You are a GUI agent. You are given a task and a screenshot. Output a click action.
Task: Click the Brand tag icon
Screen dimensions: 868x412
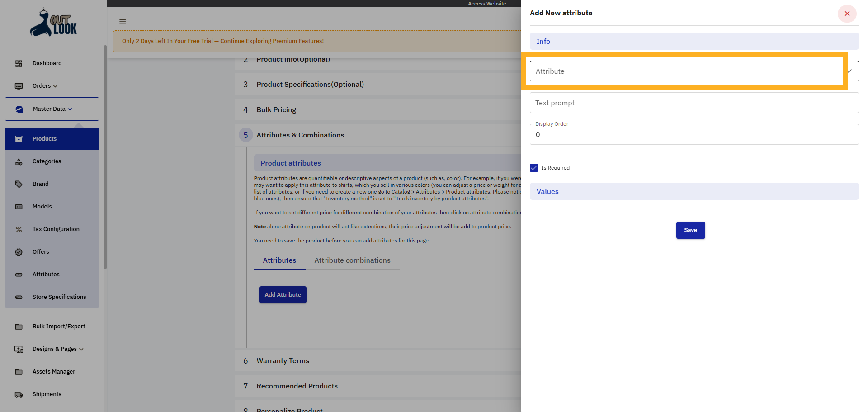[x=19, y=184]
